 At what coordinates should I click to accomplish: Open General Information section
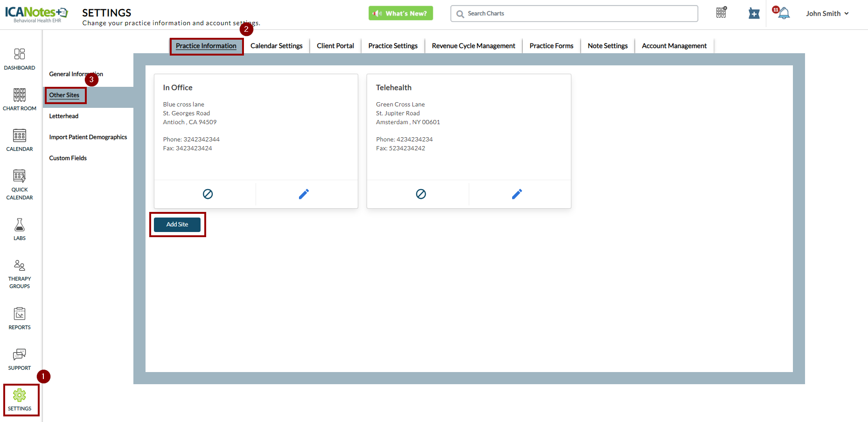76,74
